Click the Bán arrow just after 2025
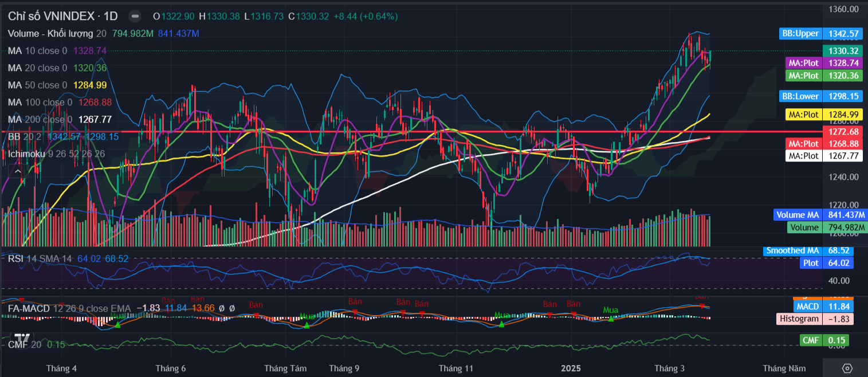 click(x=572, y=313)
